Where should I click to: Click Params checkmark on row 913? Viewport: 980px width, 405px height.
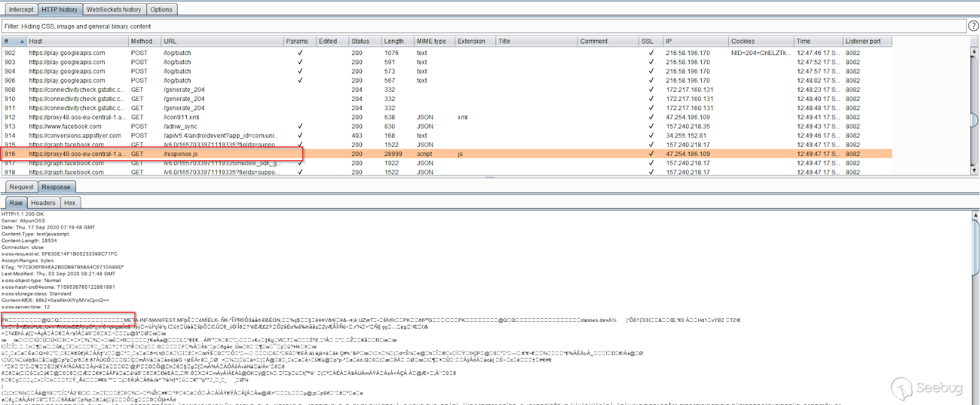[x=300, y=127]
